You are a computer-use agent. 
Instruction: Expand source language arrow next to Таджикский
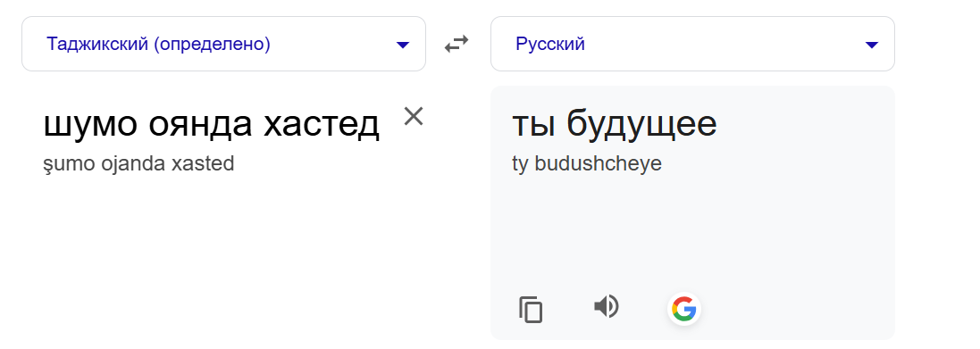[403, 45]
